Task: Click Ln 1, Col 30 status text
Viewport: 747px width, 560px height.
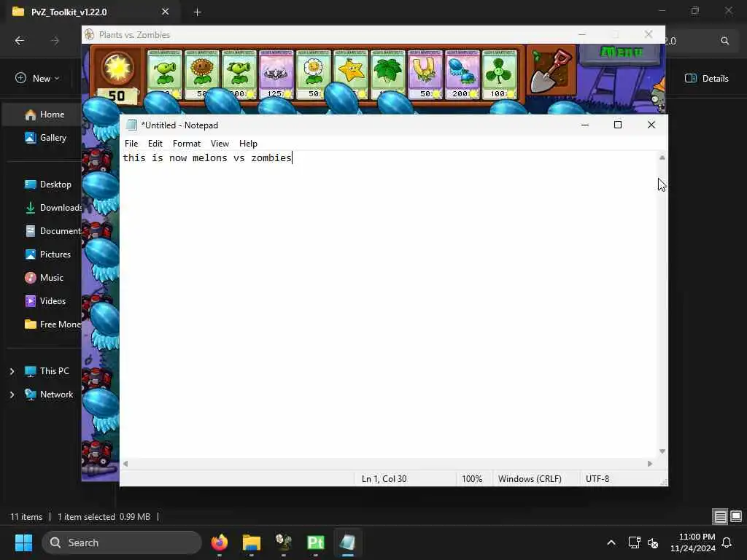Action: pos(384,478)
